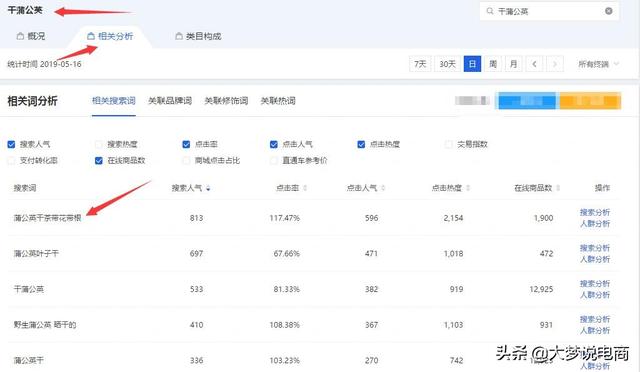Select the 30天 time range

pos(447,64)
